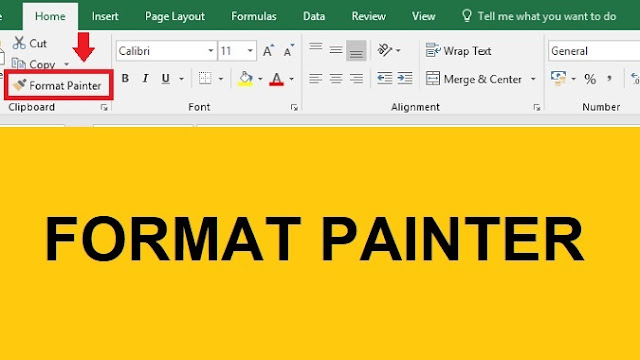Decrease indent icon
640x360 pixels.
pyautogui.click(x=384, y=78)
